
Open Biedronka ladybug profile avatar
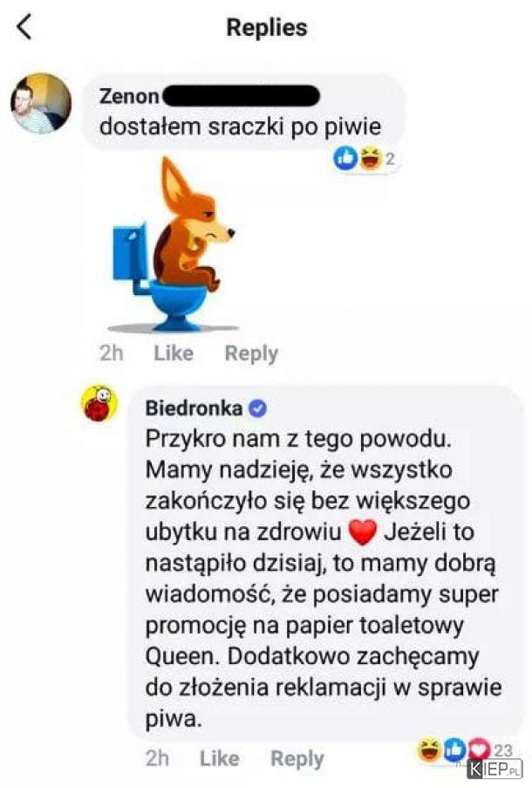point(99,403)
